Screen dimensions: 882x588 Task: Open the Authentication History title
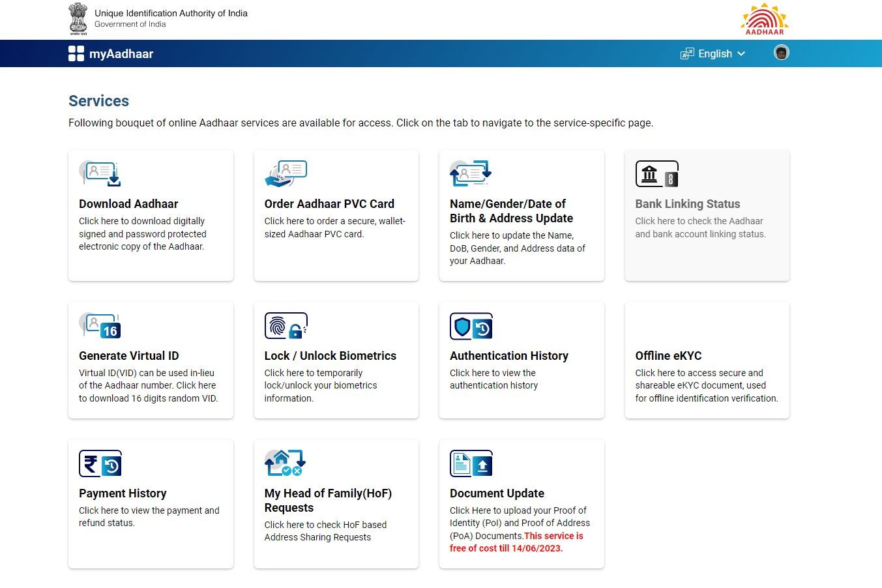509,356
